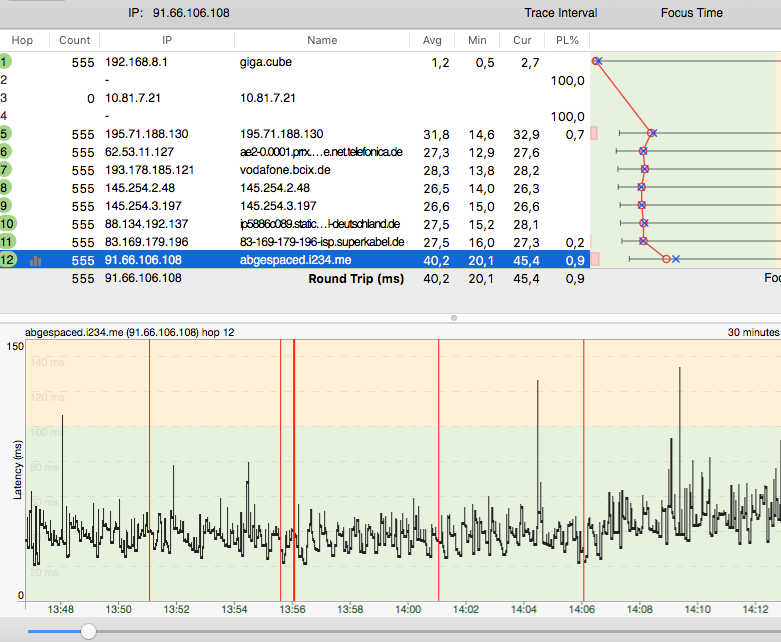This screenshot has width=781, height=642.
Task: Click the Count column header
Action: [74, 40]
